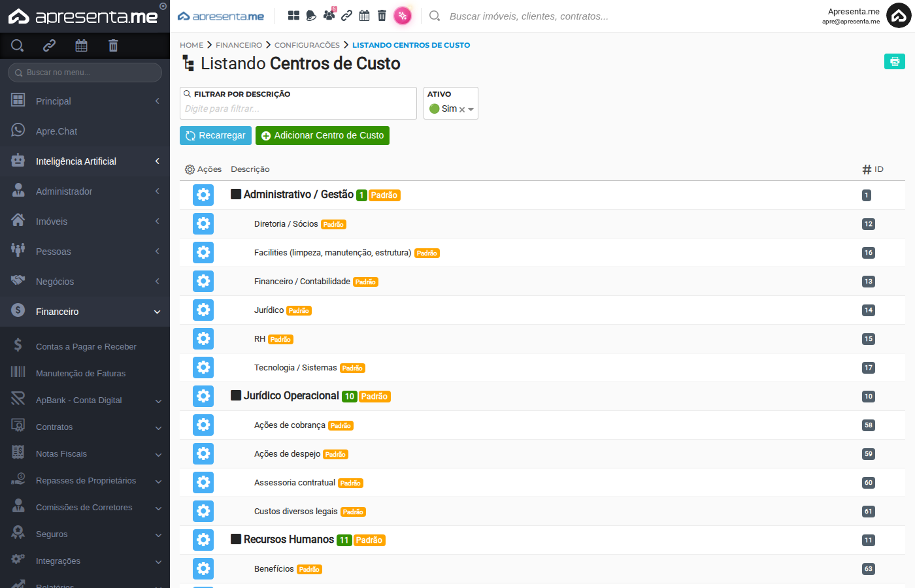Click the chain link icon in dark sidebar
The width and height of the screenshot is (915, 588).
[49, 45]
